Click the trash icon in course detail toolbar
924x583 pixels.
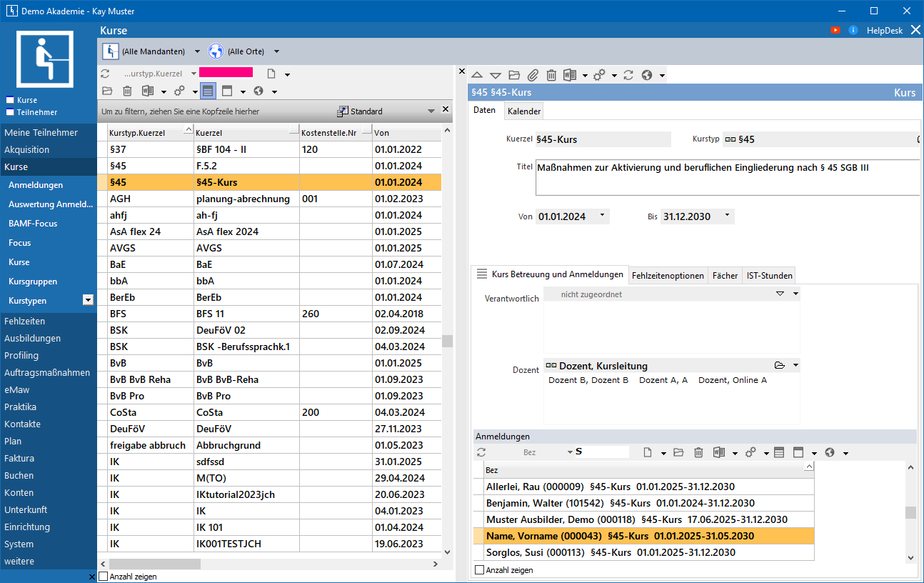tap(551, 75)
